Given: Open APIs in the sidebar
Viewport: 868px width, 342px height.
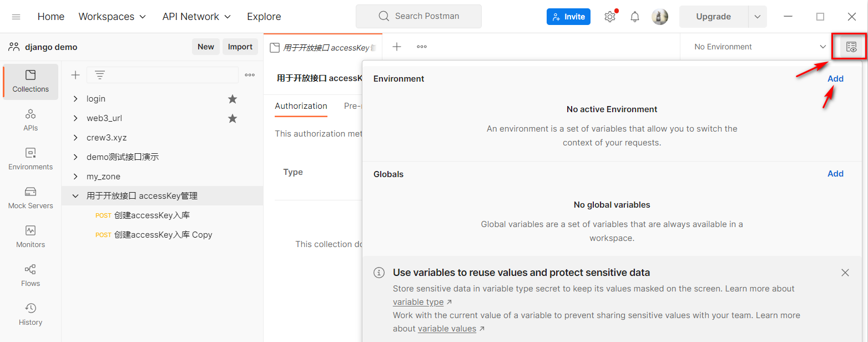Looking at the screenshot, I should [x=31, y=120].
